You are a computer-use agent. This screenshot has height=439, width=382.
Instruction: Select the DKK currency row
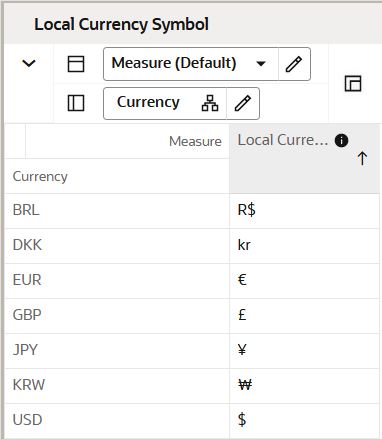117,245
